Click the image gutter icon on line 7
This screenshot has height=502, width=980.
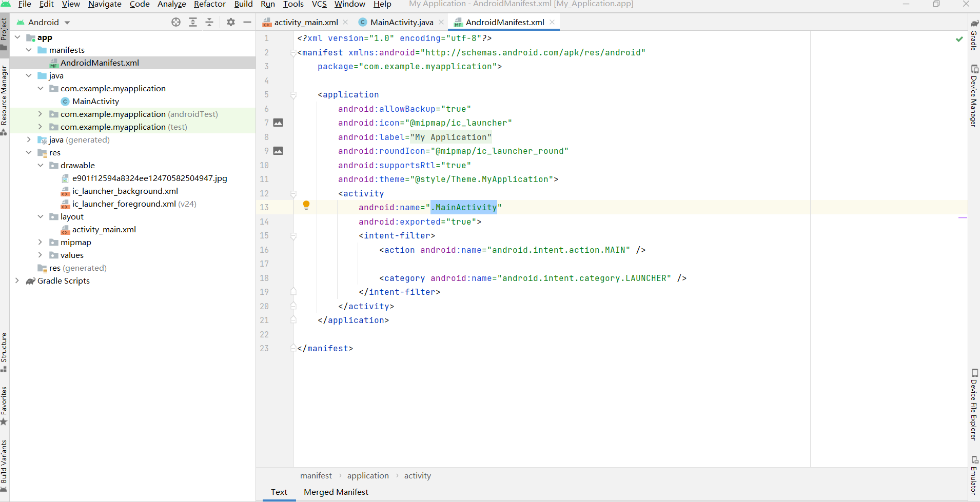(278, 123)
